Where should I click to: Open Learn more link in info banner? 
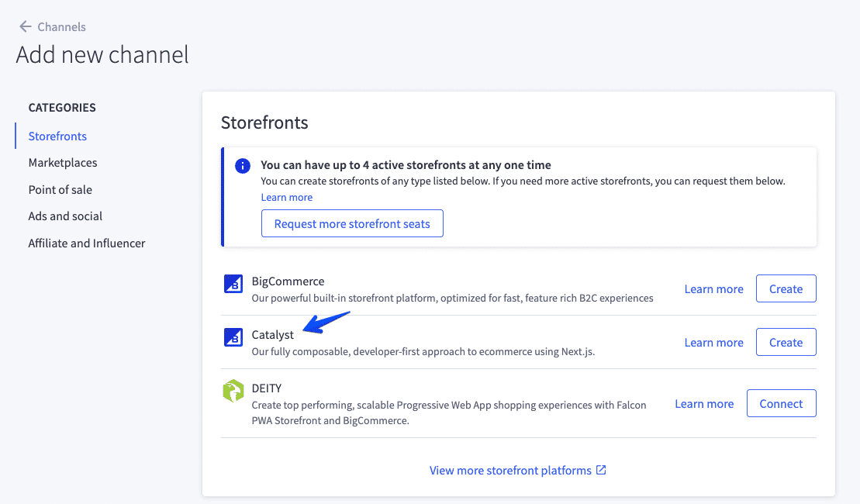tap(287, 197)
